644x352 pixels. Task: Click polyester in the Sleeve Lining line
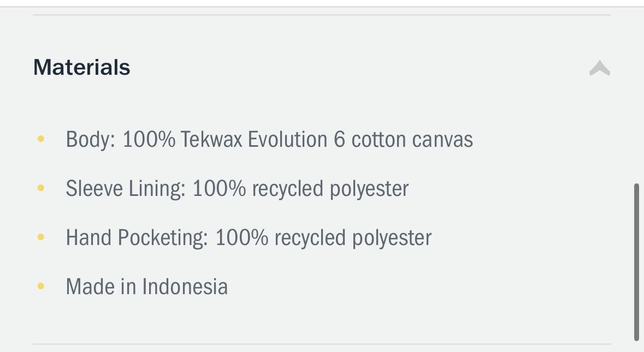pyautogui.click(x=369, y=189)
